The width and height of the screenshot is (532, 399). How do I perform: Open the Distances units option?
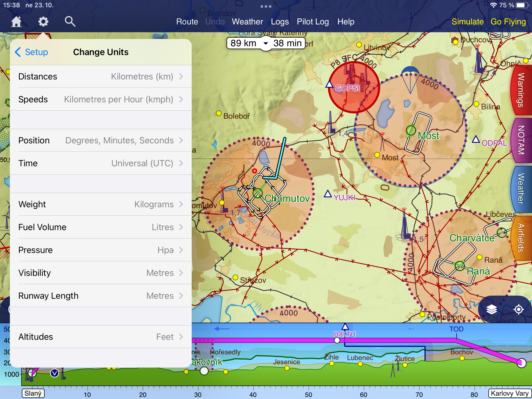pyautogui.click(x=101, y=77)
